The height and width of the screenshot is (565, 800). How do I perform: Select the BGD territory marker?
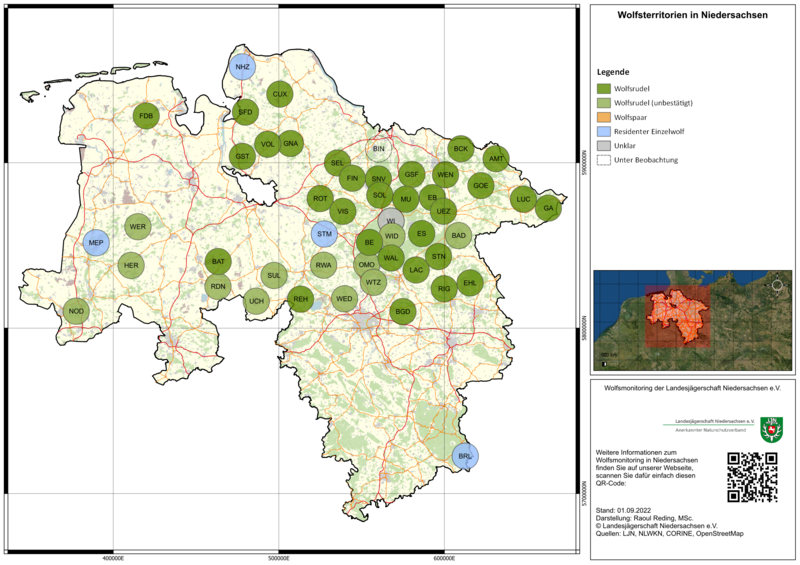click(403, 312)
